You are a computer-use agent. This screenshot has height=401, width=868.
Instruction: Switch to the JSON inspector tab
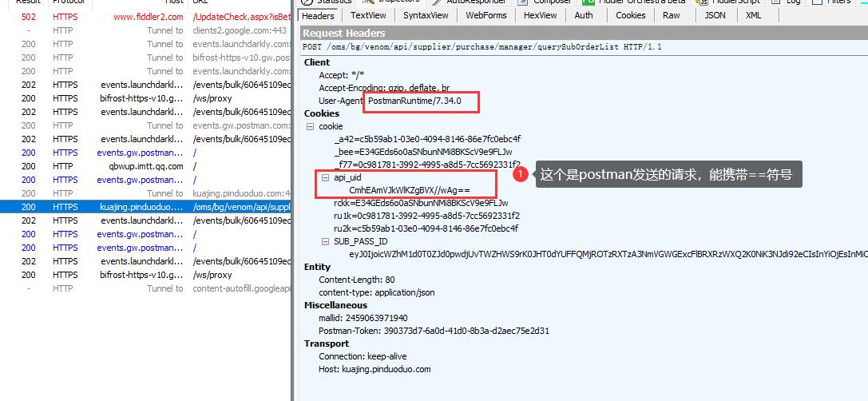coord(715,15)
